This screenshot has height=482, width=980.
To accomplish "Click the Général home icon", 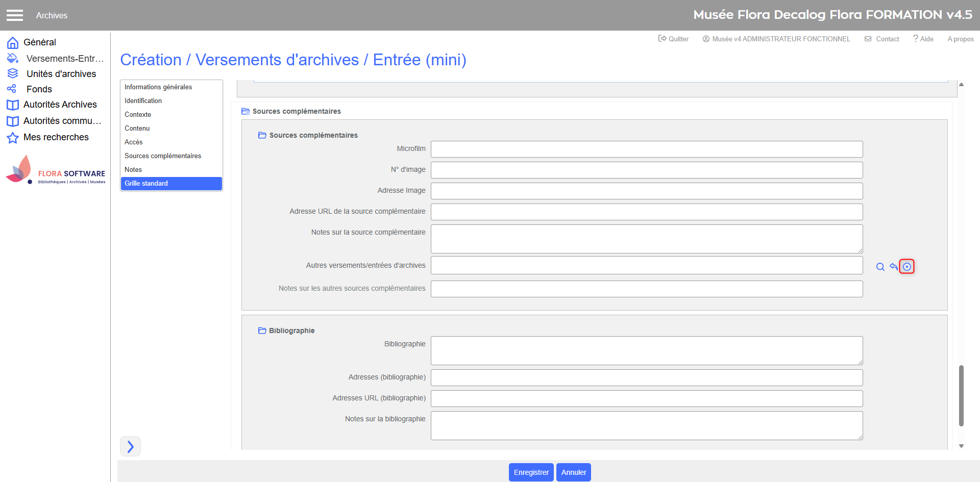I will click(x=13, y=42).
